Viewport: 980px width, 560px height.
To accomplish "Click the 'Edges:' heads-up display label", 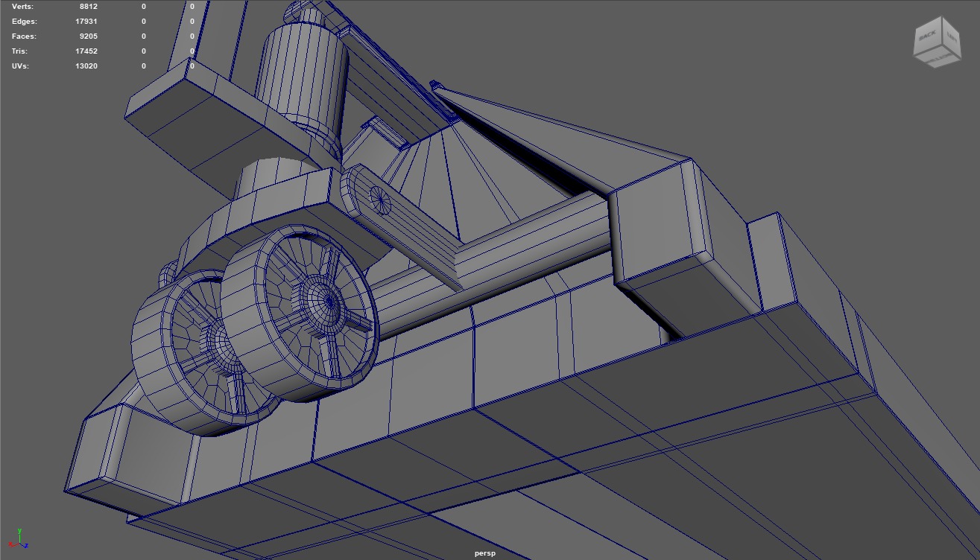I will click(25, 22).
